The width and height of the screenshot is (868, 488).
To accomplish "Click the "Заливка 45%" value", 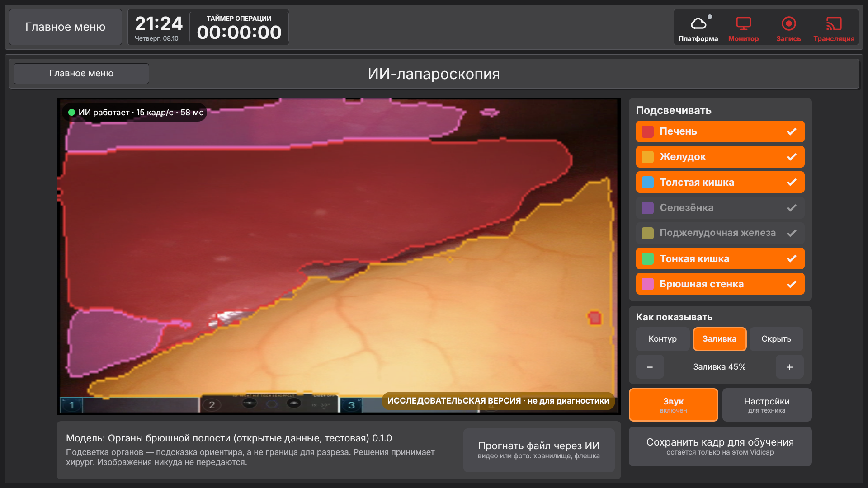I will 720,367.
